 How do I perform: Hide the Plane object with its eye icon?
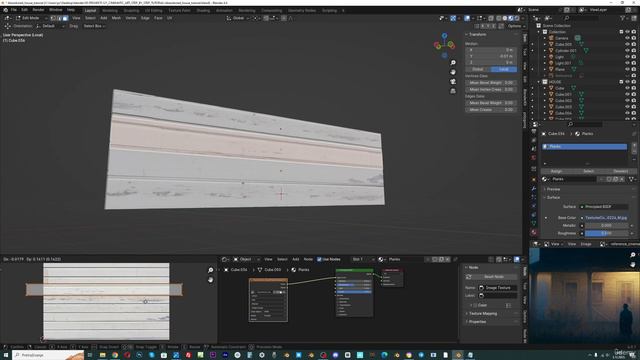pyautogui.click(x=627, y=69)
